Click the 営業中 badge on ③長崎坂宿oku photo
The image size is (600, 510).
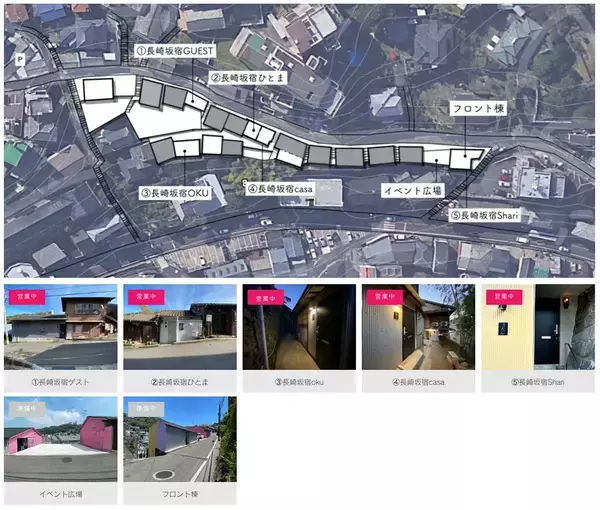(x=264, y=298)
